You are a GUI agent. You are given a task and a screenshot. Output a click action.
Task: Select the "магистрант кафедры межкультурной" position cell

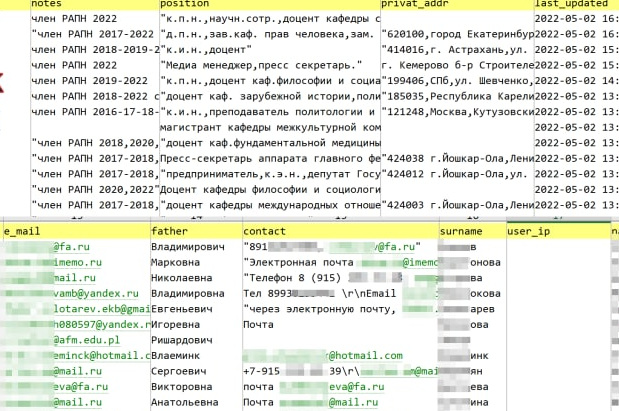(x=268, y=128)
